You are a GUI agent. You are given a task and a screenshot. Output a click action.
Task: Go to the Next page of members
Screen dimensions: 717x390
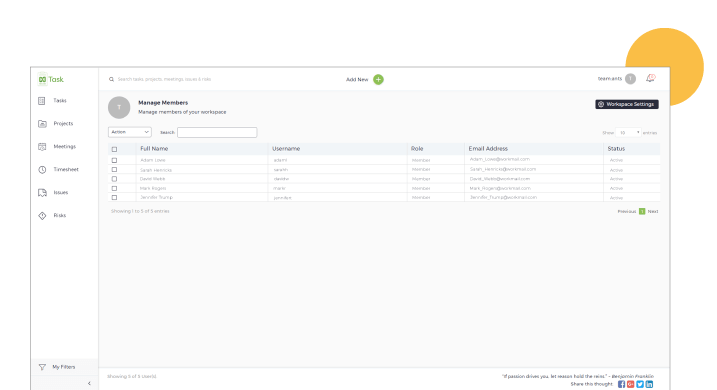pos(653,211)
